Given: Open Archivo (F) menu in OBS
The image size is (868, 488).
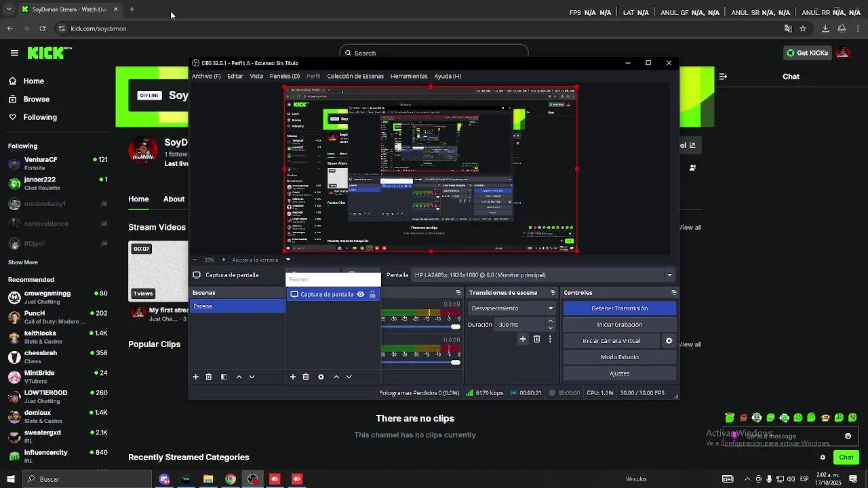Looking at the screenshot, I should [x=206, y=77].
